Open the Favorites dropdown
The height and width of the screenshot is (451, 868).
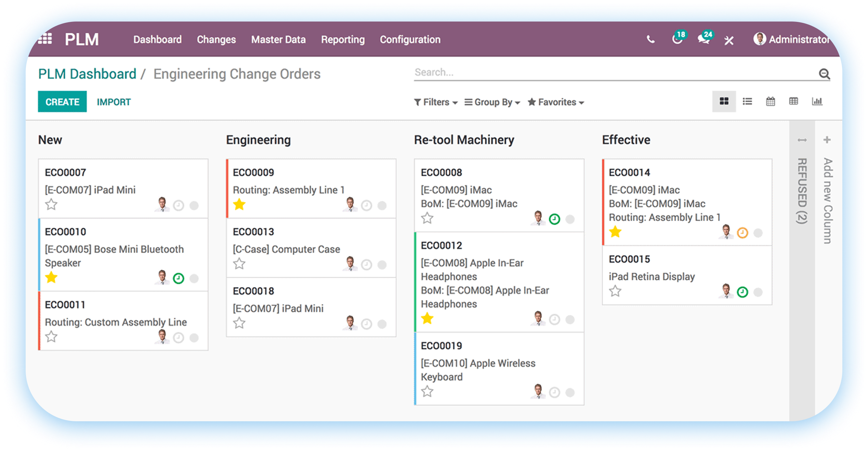(556, 102)
